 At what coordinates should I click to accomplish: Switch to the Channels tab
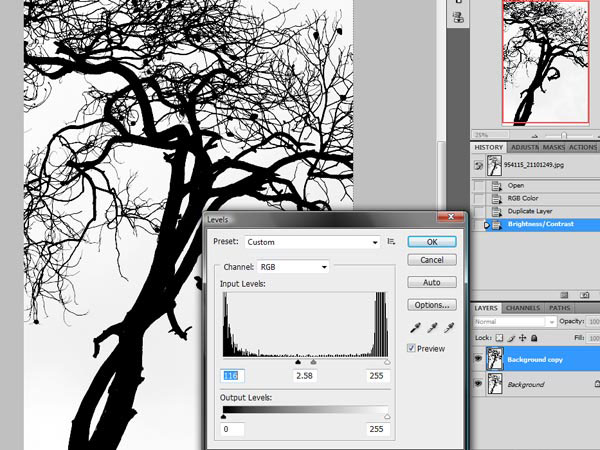[523, 308]
